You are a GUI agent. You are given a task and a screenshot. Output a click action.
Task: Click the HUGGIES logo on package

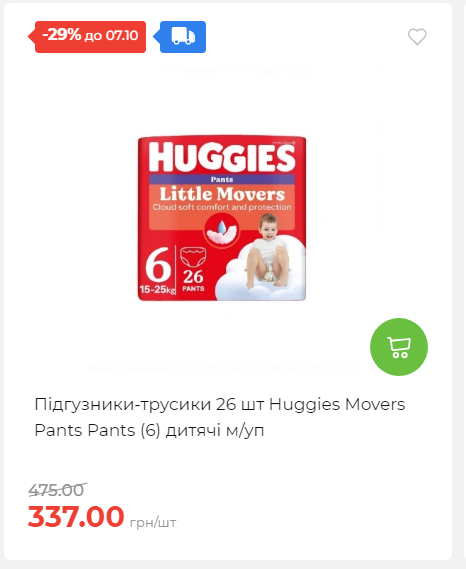(x=222, y=157)
